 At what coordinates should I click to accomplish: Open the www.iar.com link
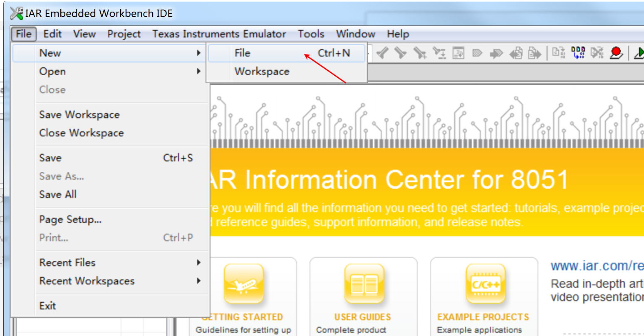pyautogui.click(x=597, y=266)
